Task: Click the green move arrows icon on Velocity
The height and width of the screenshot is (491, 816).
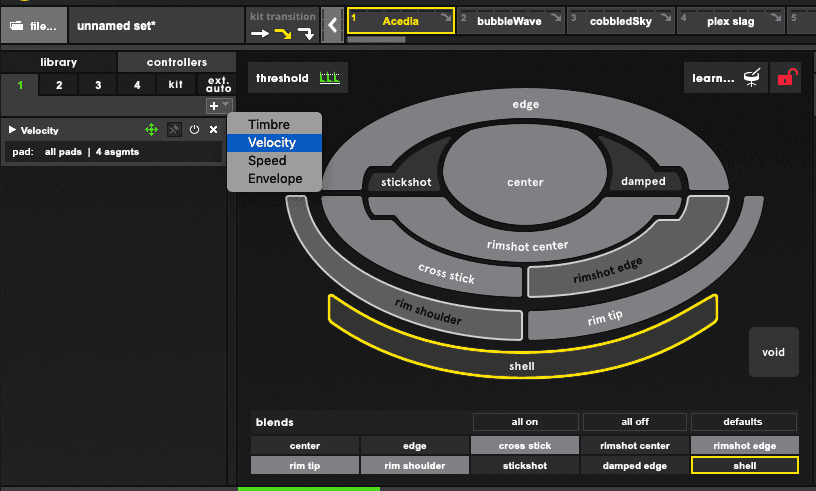Action: [x=151, y=130]
